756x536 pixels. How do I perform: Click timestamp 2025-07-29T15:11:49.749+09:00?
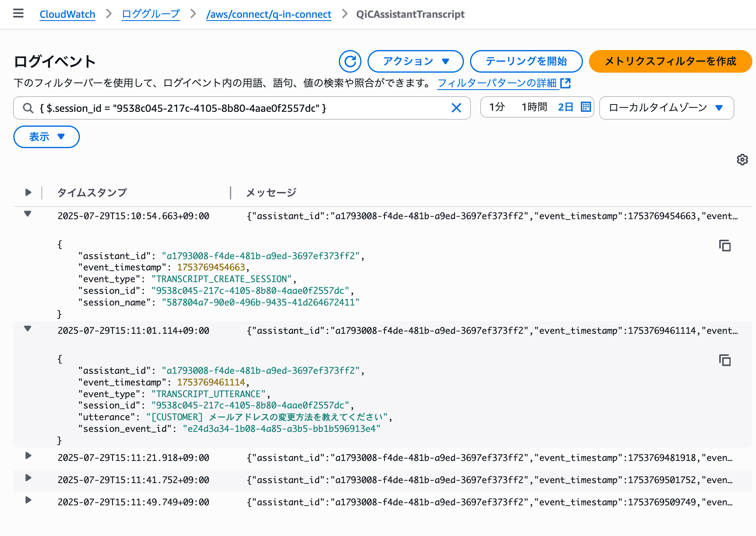coord(133,502)
